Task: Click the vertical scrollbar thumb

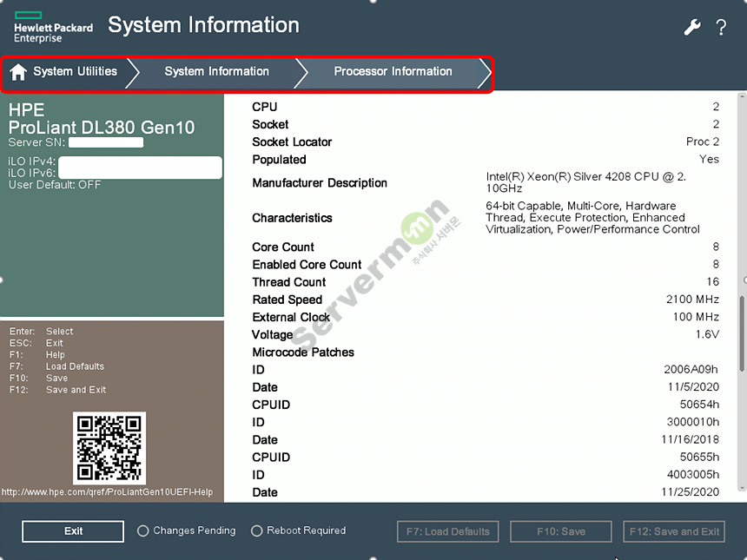Action: pyautogui.click(x=742, y=333)
